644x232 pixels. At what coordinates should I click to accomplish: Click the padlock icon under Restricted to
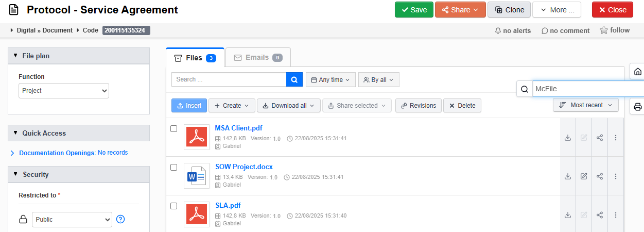point(23,220)
